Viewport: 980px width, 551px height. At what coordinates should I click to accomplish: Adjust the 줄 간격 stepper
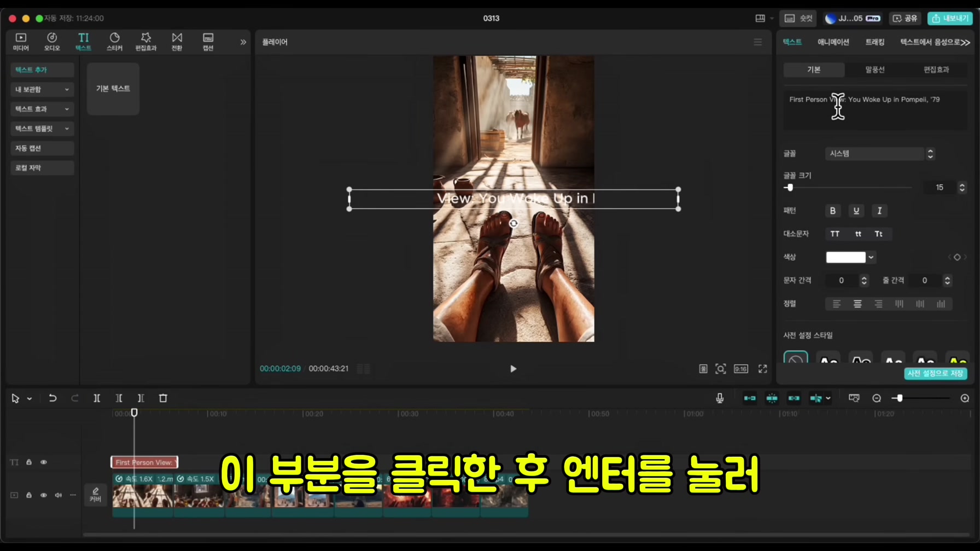point(947,281)
